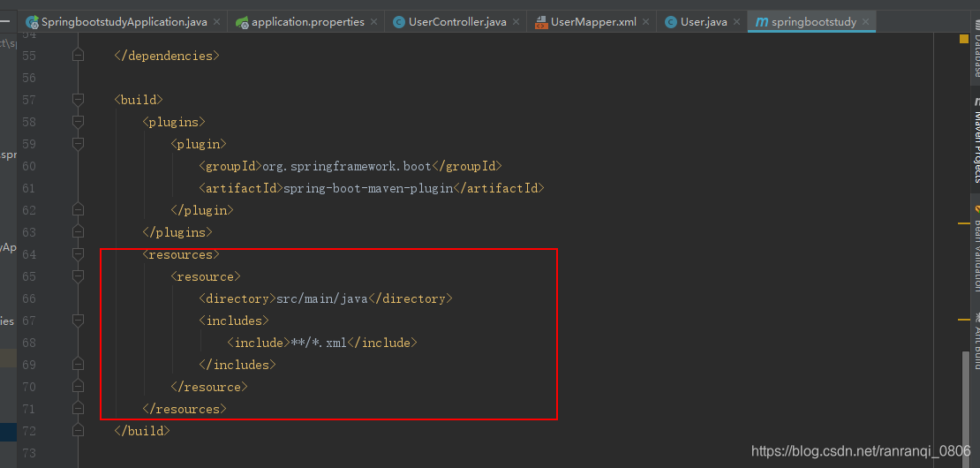
Task: Collapse the includes tag at line 67
Action: click(x=78, y=321)
